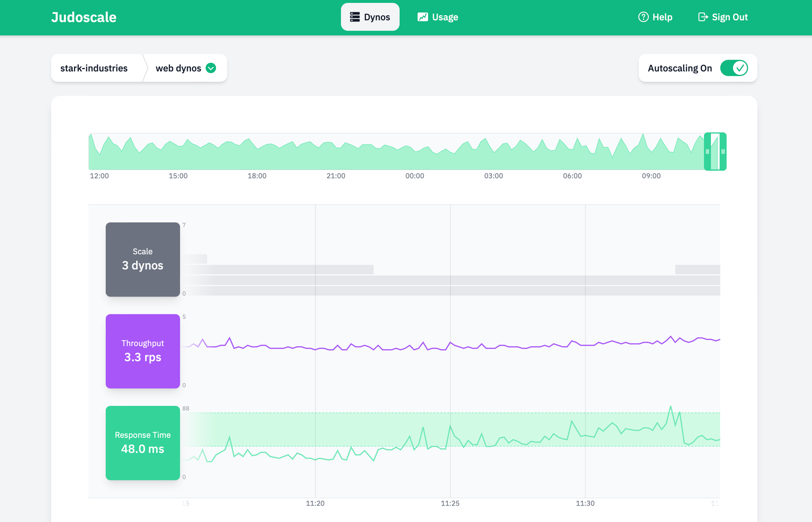Image resolution: width=812 pixels, height=522 pixels.
Task: Click the Sign Out arrow icon
Action: [702, 17]
